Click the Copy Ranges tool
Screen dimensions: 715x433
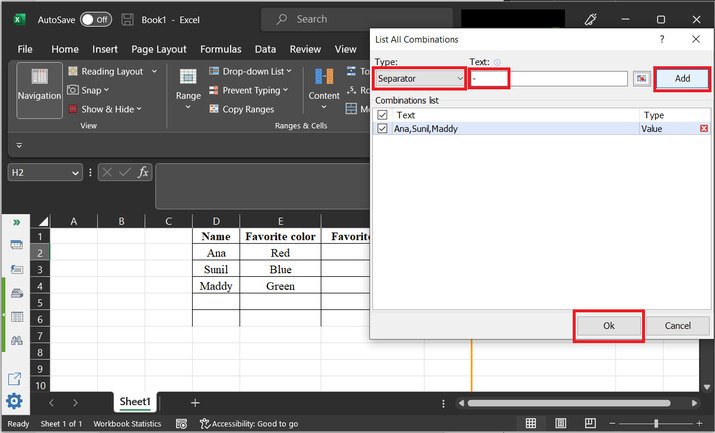[240, 109]
